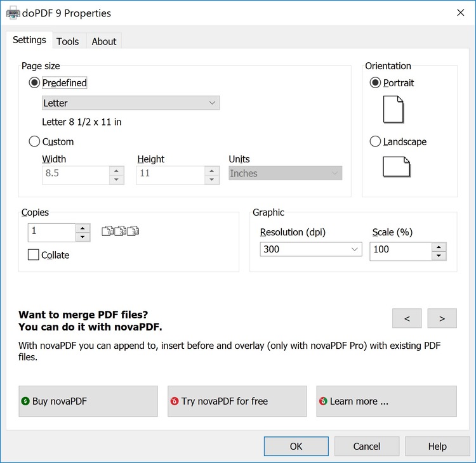Switch to the Settings tab
The image size is (476, 463).
click(x=29, y=40)
